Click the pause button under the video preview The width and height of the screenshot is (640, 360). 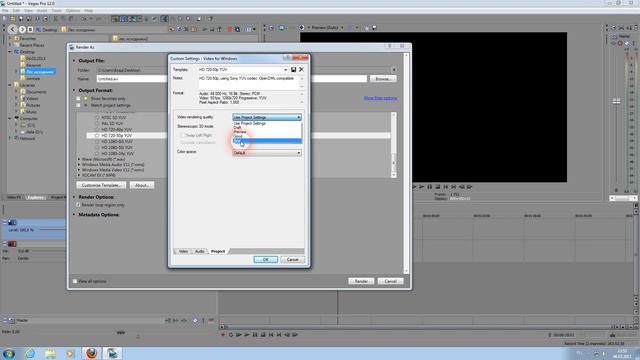[x=430, y=187]
